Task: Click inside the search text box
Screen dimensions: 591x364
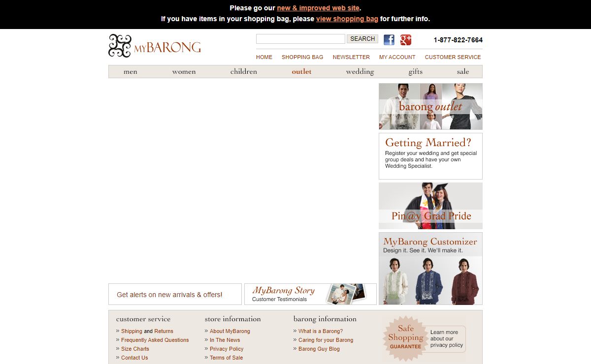Action: pos(300,39)
